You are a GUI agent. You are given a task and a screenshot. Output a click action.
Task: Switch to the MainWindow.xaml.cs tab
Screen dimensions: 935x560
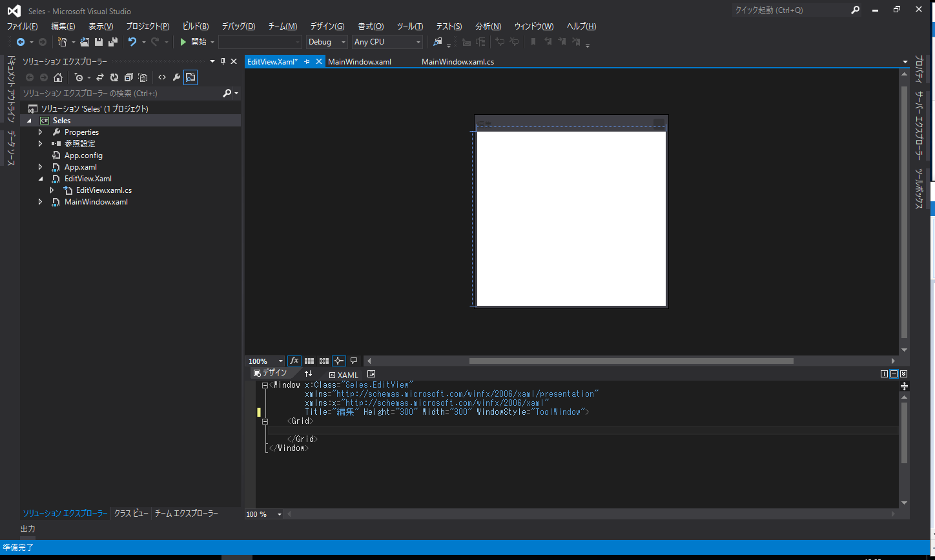click(x=458, y=62)
